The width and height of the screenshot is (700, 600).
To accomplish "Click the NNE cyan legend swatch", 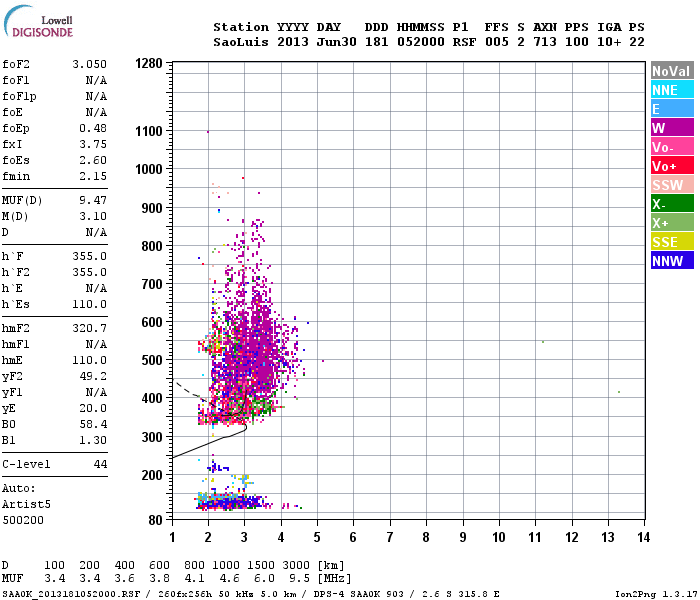I will pos(672,90).
